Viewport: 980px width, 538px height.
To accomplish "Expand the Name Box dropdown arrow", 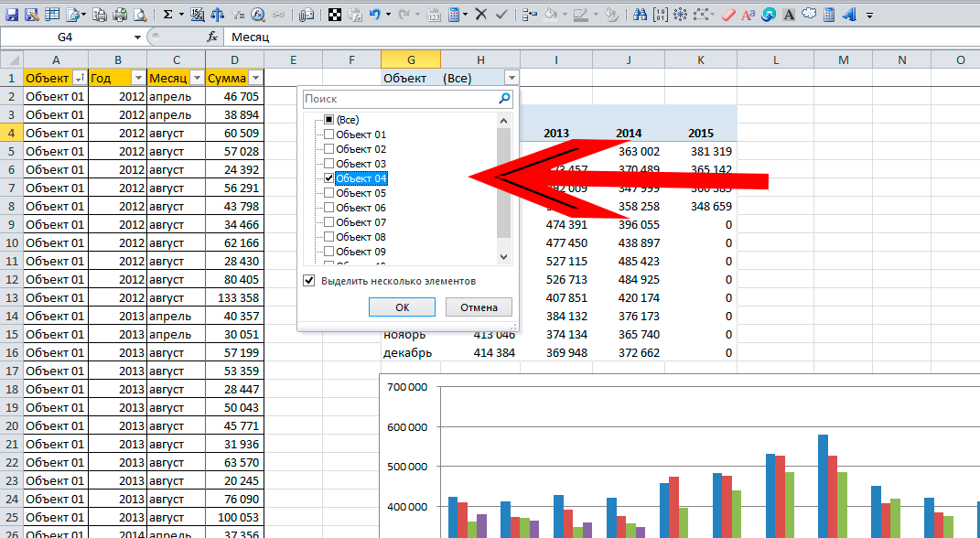I will 137,38.
